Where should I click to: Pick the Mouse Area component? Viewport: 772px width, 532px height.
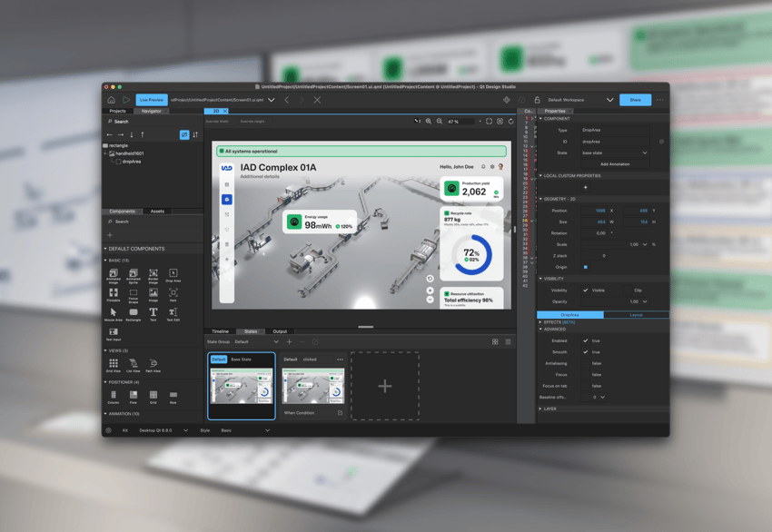coord(114,313)
